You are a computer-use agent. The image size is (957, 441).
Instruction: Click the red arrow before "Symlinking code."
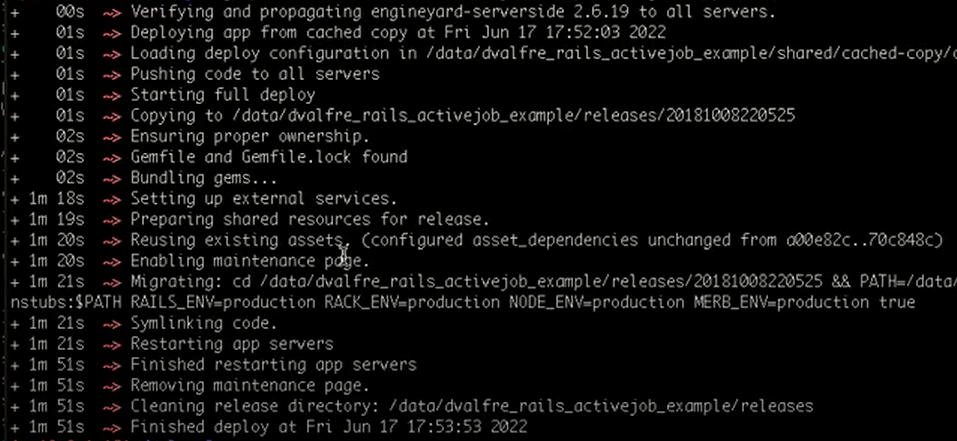(113, 323)
